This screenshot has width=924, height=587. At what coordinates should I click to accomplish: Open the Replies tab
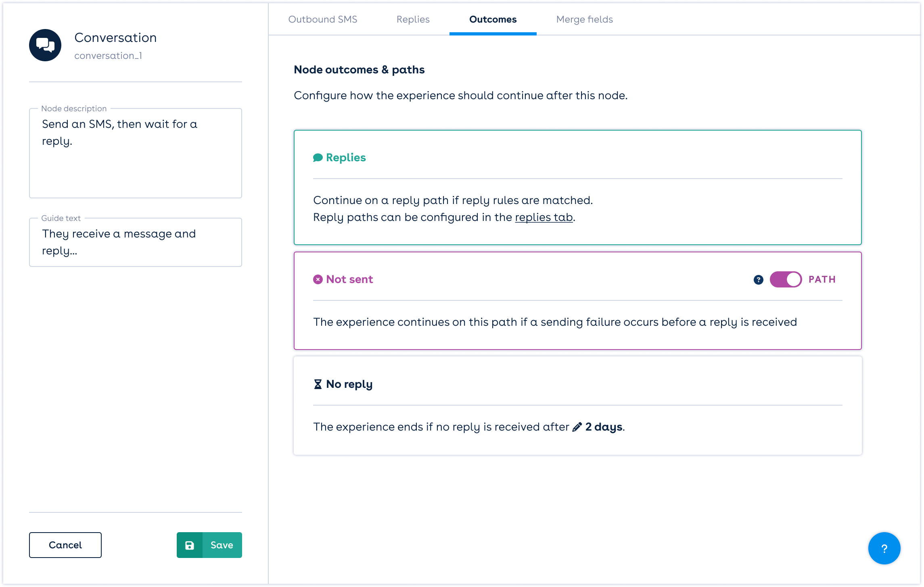point(413,19)
